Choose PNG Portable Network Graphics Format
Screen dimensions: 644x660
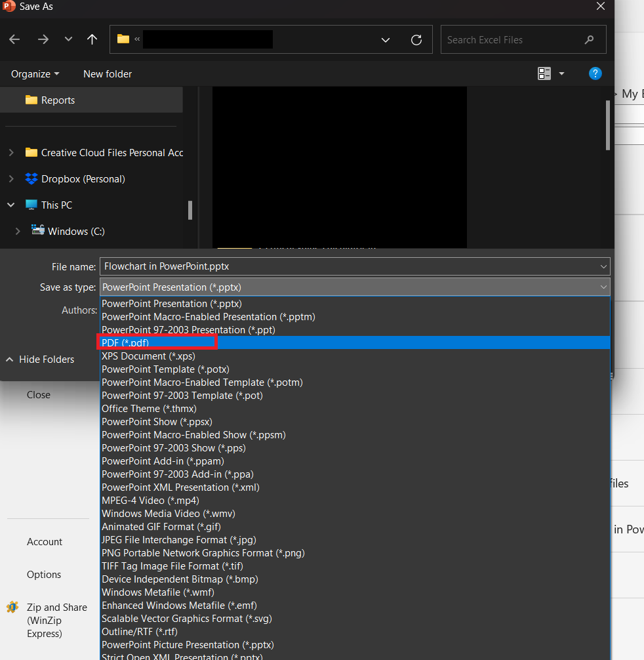355,552
